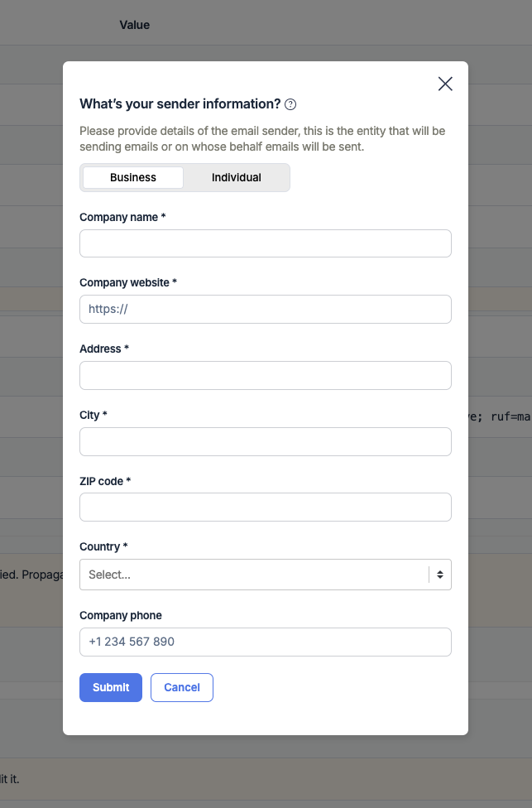
Task: Click the X icon in the modal corner
Action: (x=444, y=84)
